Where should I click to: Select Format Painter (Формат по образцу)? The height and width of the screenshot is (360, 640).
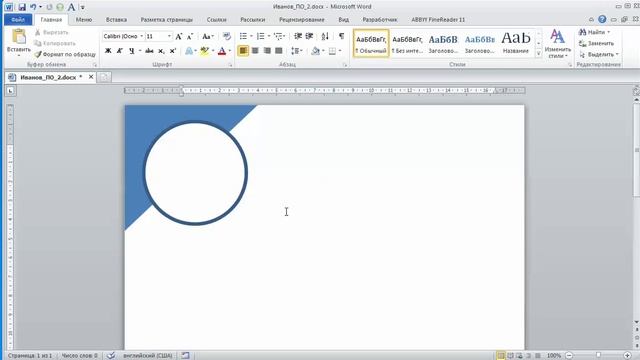65,54
